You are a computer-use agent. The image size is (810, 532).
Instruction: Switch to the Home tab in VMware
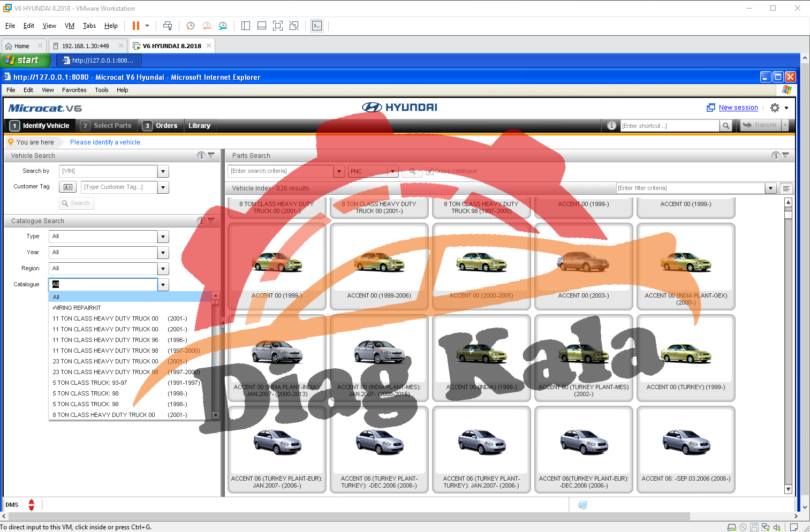(x=22, y=46)
